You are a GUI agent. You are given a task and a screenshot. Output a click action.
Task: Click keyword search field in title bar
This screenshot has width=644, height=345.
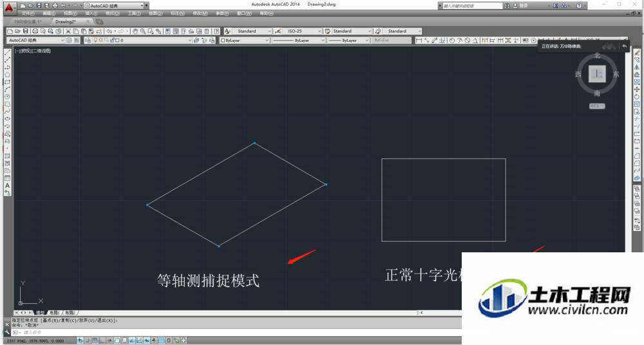tap(472, 6)
